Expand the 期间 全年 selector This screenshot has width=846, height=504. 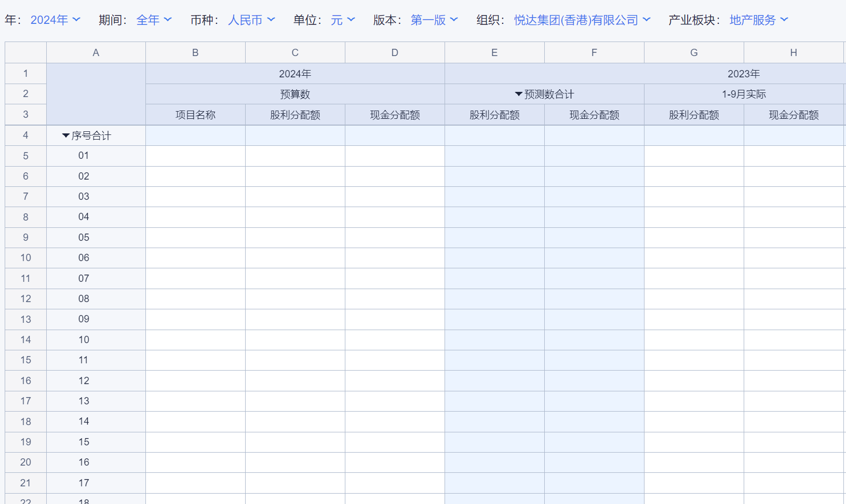(154, 20)
